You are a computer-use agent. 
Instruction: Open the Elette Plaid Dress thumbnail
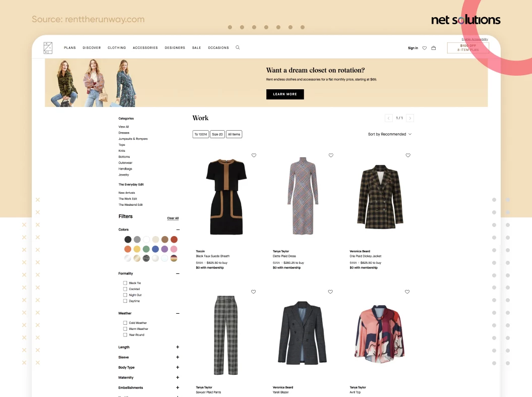pyautogui.click(x=303, y=196)
